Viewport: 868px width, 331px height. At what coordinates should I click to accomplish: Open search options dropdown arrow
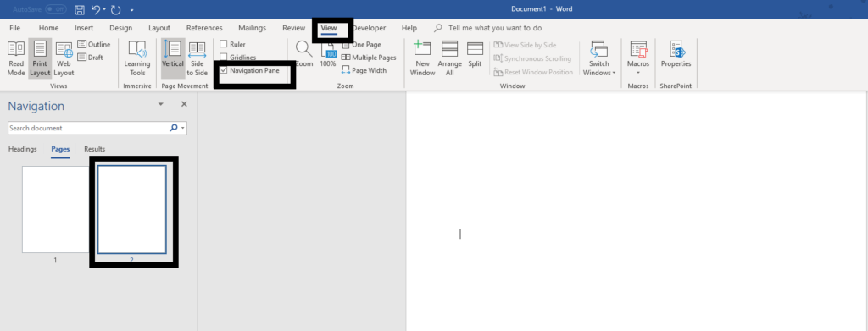coord(183,128)
